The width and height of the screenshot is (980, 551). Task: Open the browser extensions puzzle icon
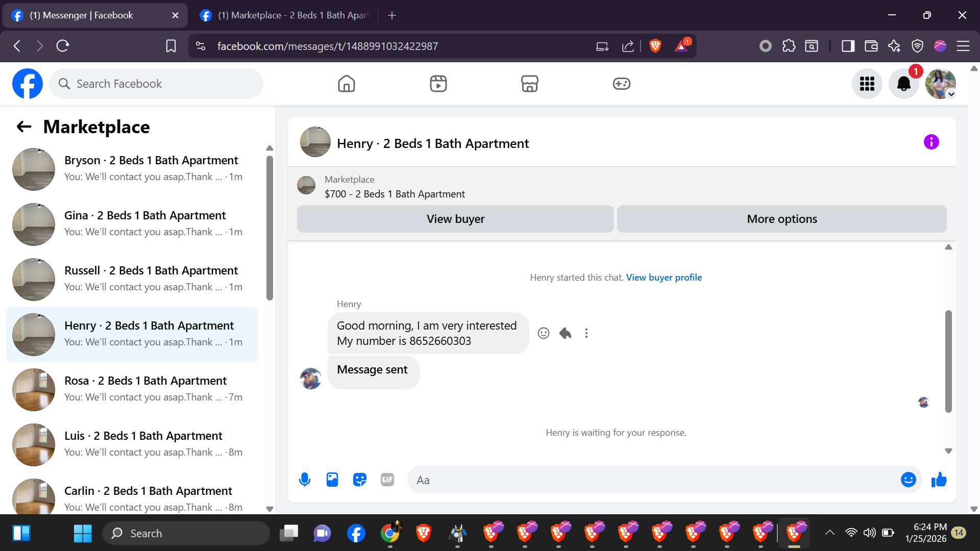(789, 46)
